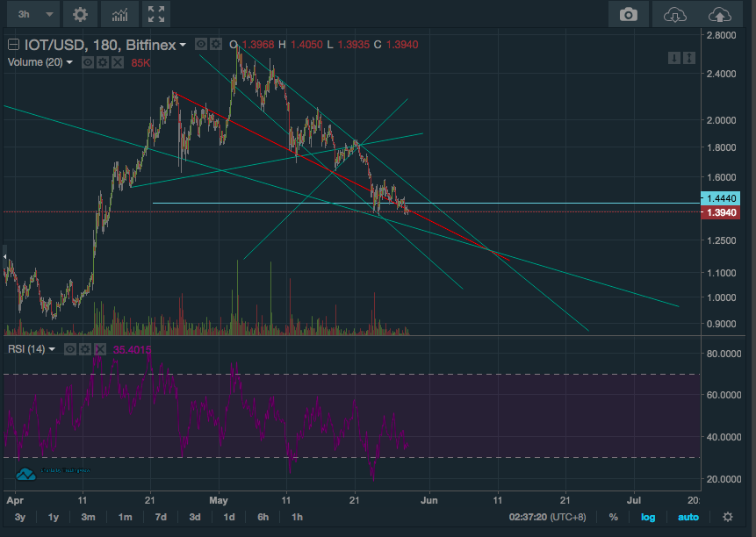
Task: Select the 3y time range
Action: coord(20,517)
